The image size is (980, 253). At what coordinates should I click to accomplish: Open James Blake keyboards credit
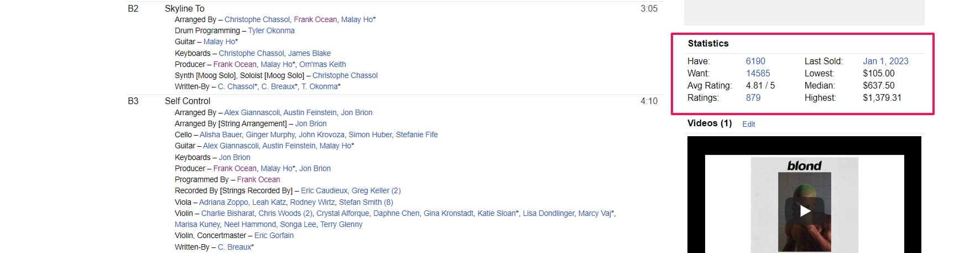[x=309, y=53]
